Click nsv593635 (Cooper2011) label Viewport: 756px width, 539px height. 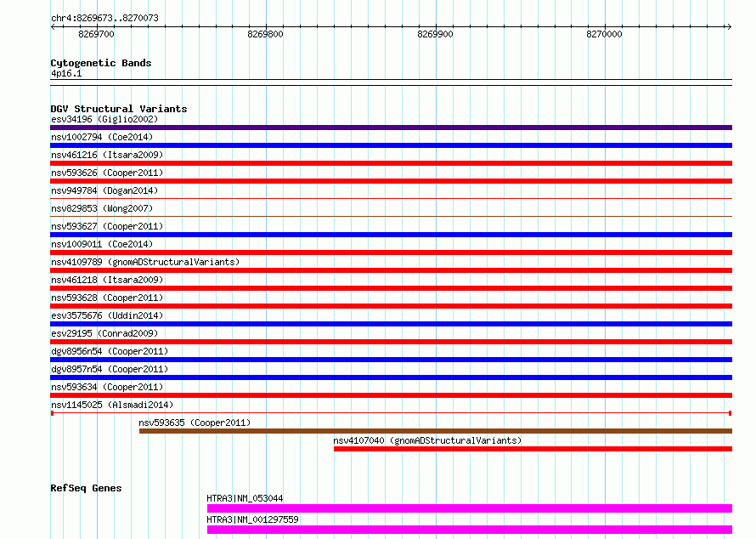tap(195, 423)
